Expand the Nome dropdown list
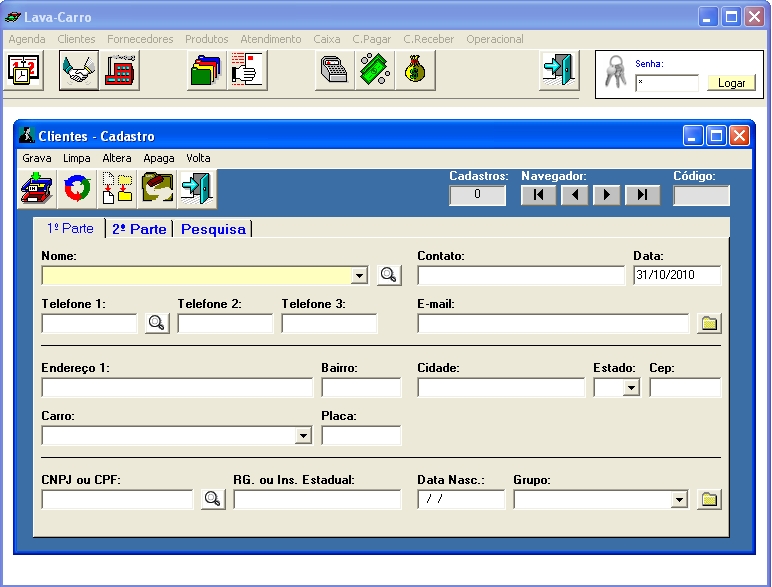 coord(360,276)
